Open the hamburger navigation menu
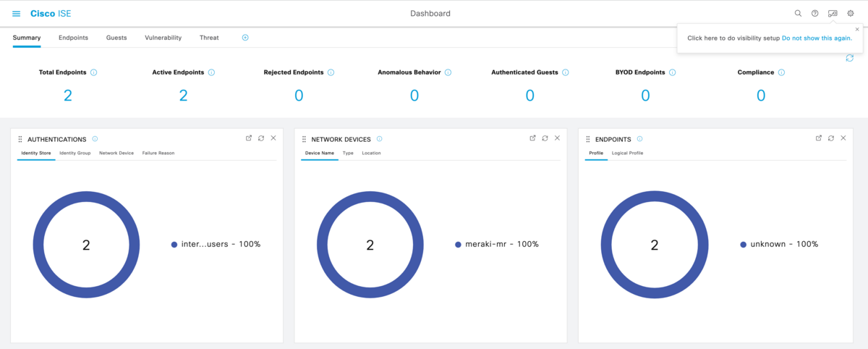Viewport: 868px width, 349px height. click(x=17, y=14)
